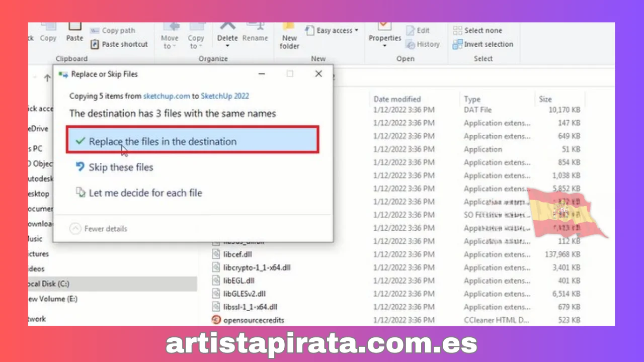The image size is (644, 362).
Task: Click the icon beside Let me decide
Action: click(x=80, y=193)
